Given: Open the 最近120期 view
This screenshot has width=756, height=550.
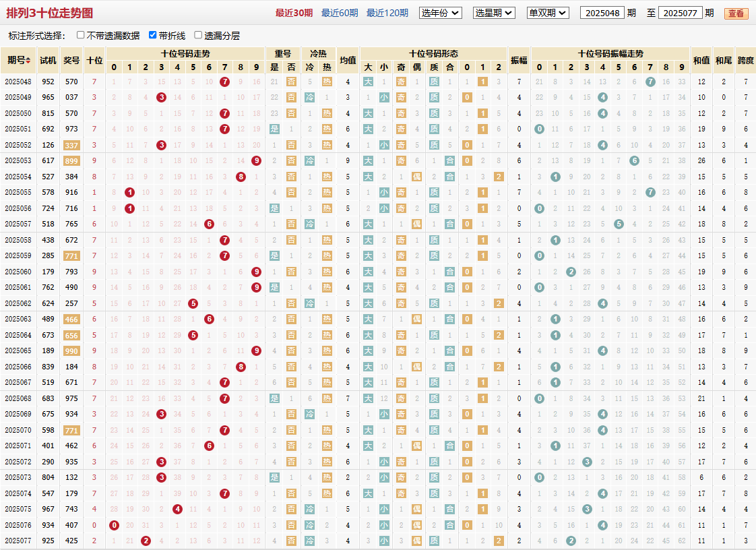Looking at the screenshot, I should pyautogui.click(x=387, y=13).
